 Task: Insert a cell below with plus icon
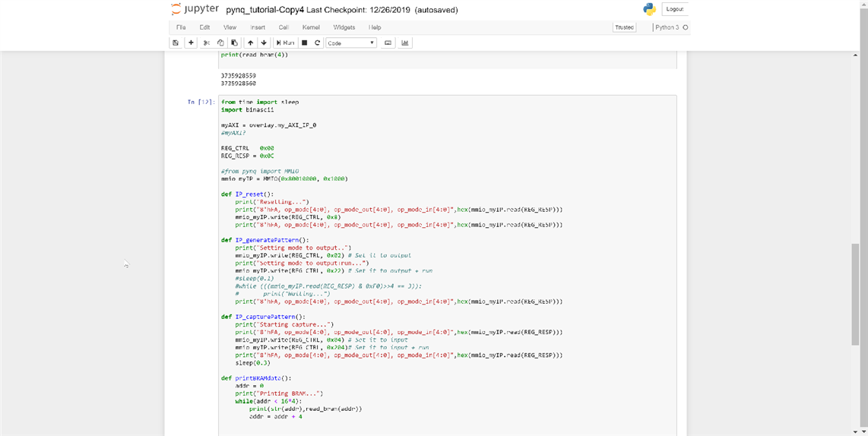coord(191,43)
